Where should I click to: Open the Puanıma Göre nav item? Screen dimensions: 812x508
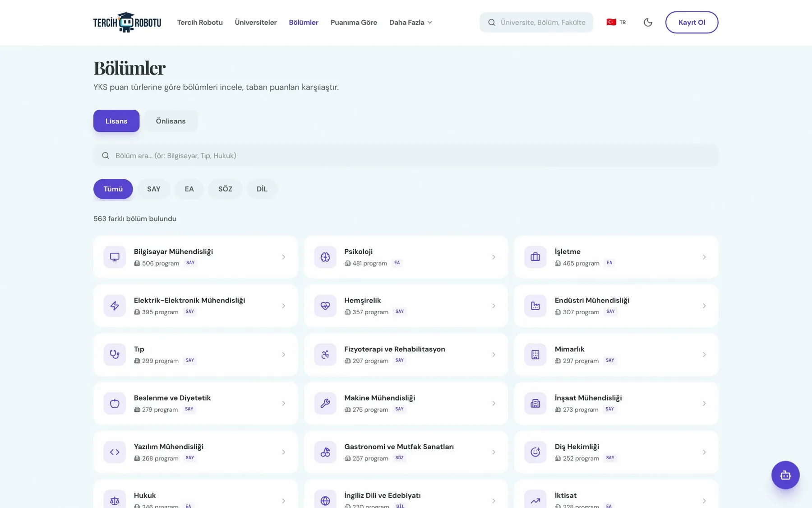[x=354, y=22]
